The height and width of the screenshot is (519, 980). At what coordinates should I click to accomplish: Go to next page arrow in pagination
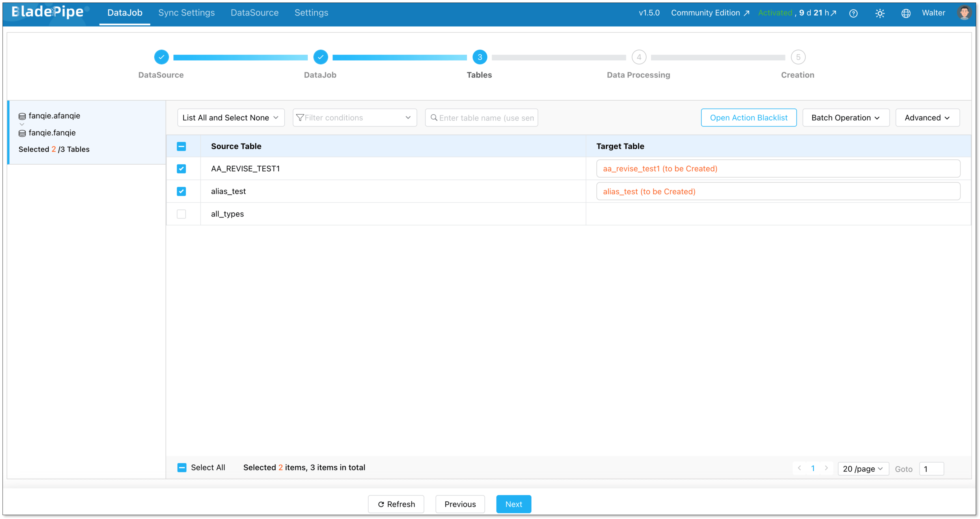tap(826, 468)
